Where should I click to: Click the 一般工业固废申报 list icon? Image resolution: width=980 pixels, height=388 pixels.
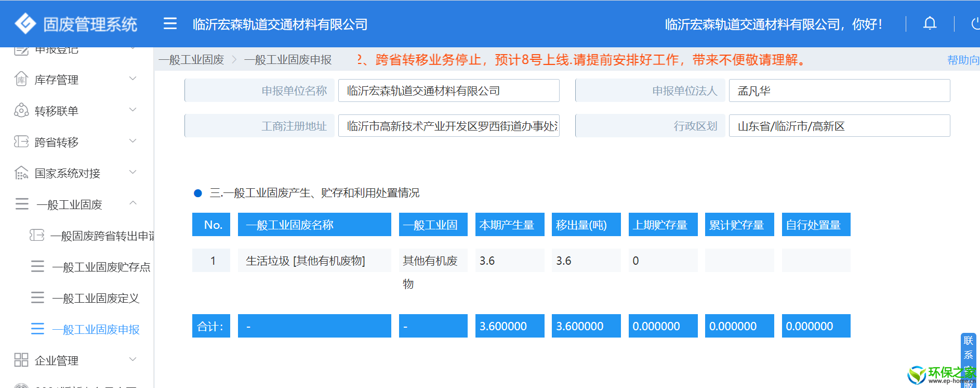coord(37,329)
